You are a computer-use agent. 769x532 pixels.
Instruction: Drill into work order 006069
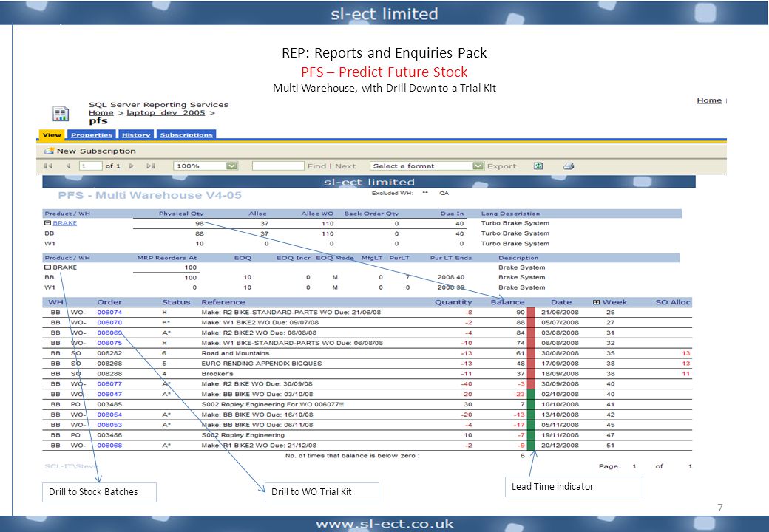(109, 332)
